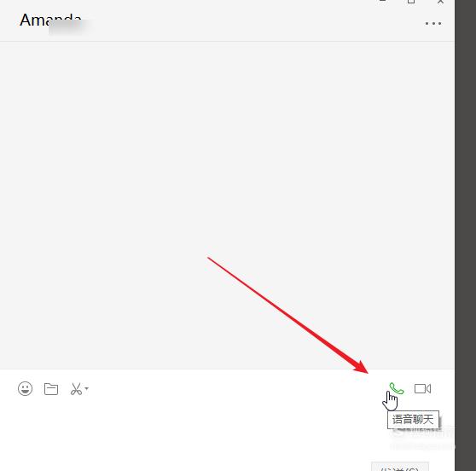The image size is (476, 471).
Task: Click the partially visible Send button
Action: pyautogui.click(x=400, y=467)
